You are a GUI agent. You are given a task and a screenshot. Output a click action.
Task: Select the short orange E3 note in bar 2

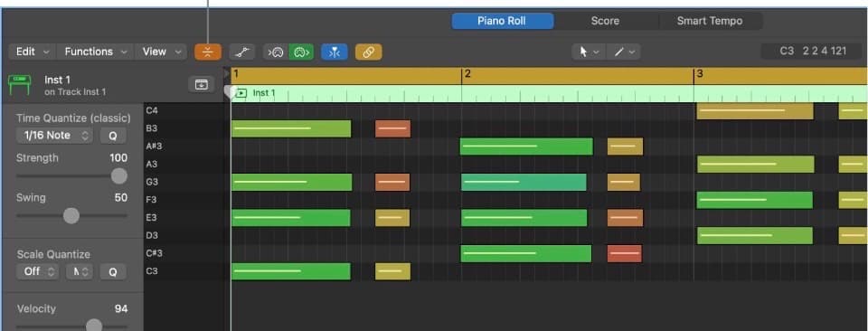(x=625, y=218)
